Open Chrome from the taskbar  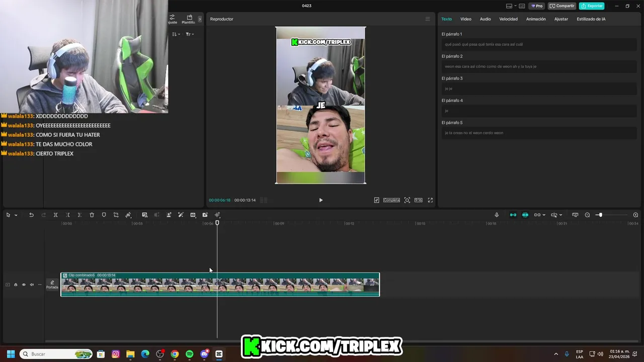pos(175,354)
